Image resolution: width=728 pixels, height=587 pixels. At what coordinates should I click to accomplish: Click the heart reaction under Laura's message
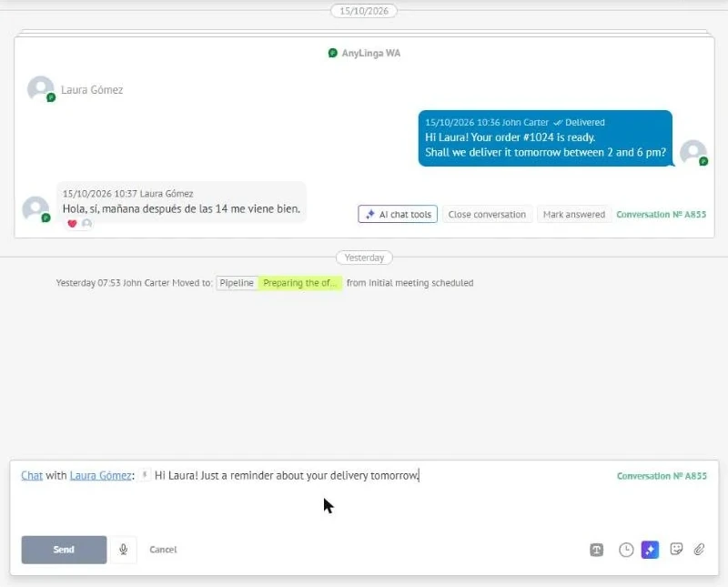[72, 223]
